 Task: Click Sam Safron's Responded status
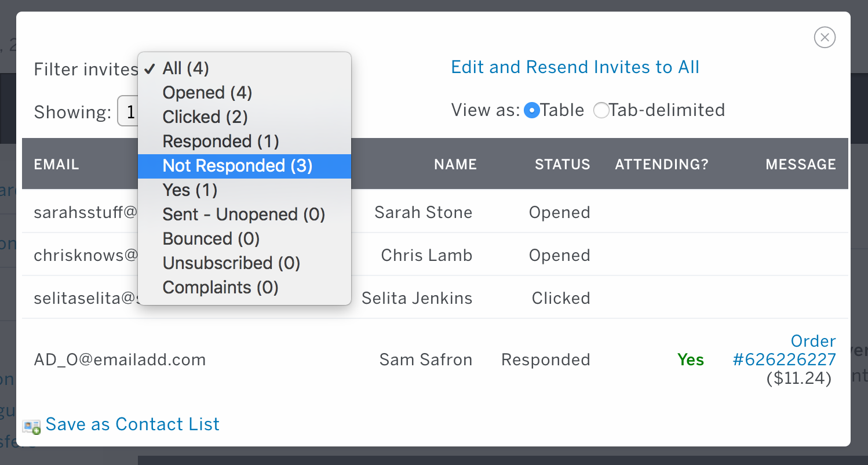pyautogui.click(x=546, y=360)
